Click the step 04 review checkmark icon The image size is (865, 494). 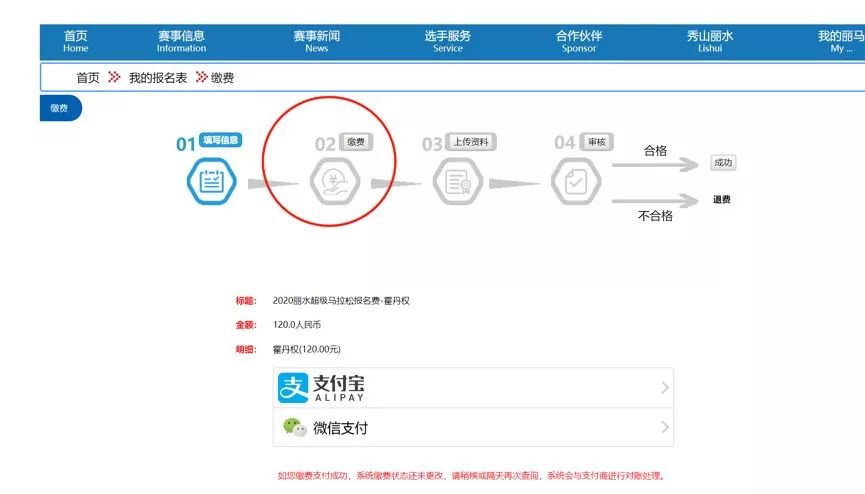[575, 183]
